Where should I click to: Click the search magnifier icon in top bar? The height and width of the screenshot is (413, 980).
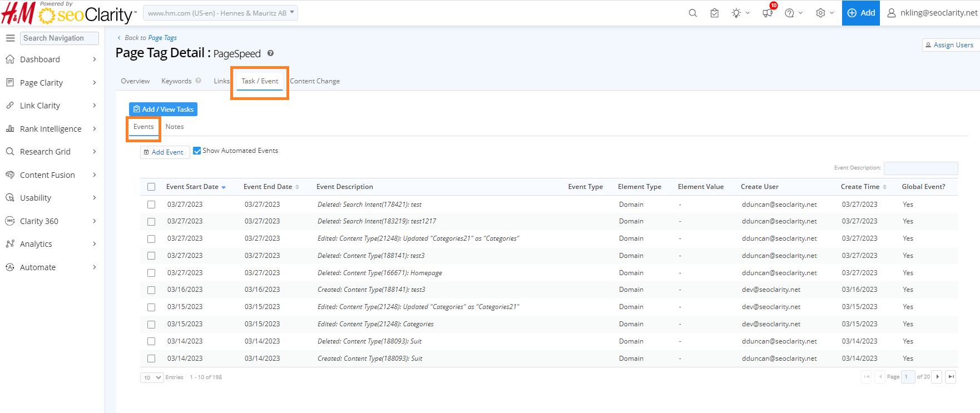click(692, 13)
